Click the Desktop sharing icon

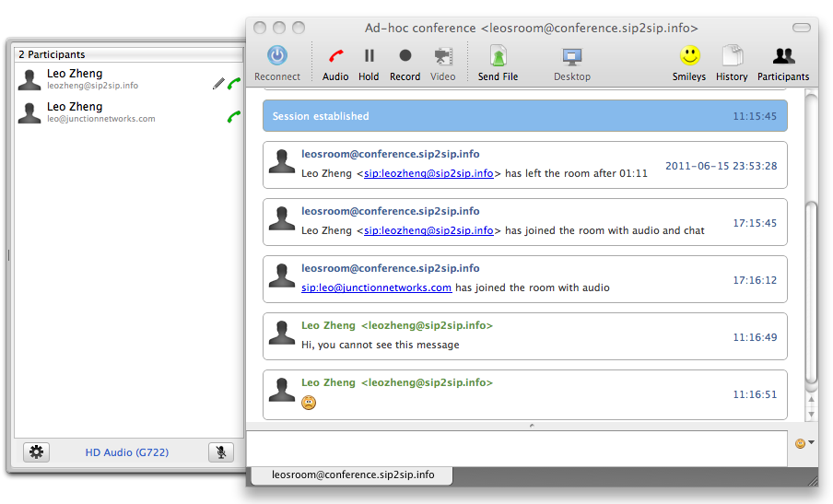[571, 57]
